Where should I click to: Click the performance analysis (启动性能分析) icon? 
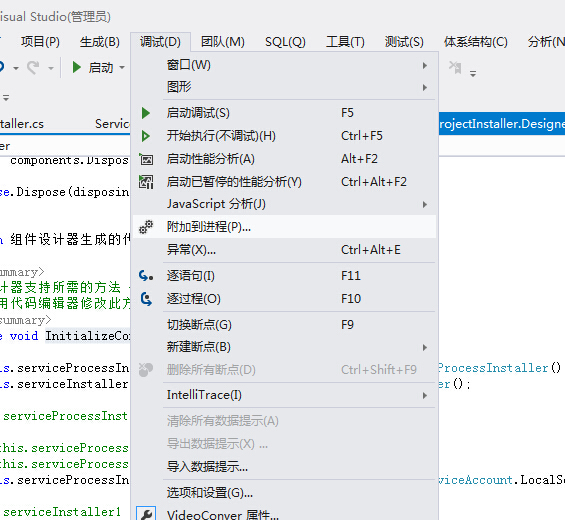tap(146, 159)
